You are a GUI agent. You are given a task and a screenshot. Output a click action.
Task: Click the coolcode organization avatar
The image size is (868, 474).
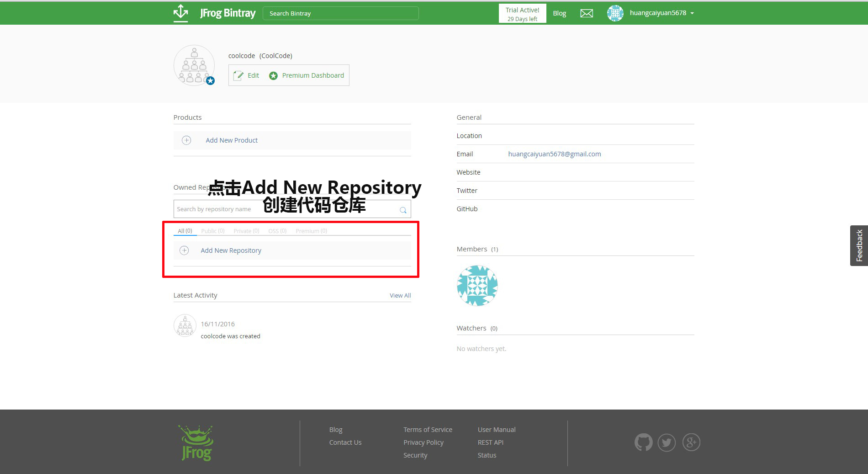click(x=194, y=65)
